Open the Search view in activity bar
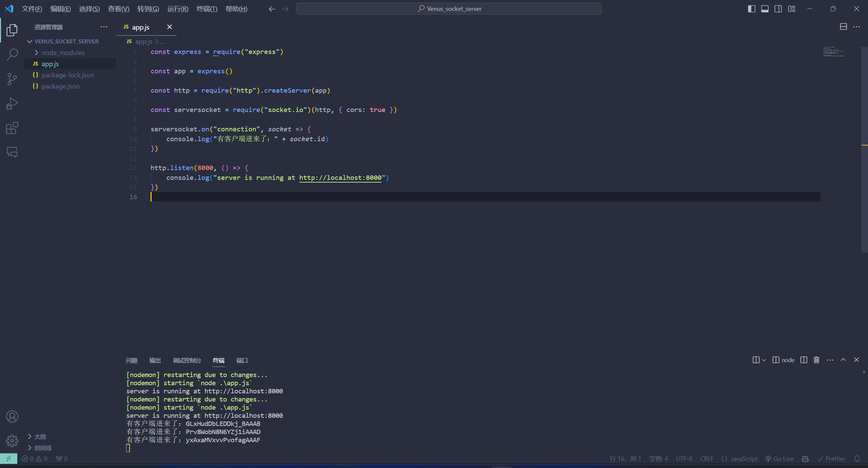This screenshot has height=468, width=868. [x=12, y=54]
